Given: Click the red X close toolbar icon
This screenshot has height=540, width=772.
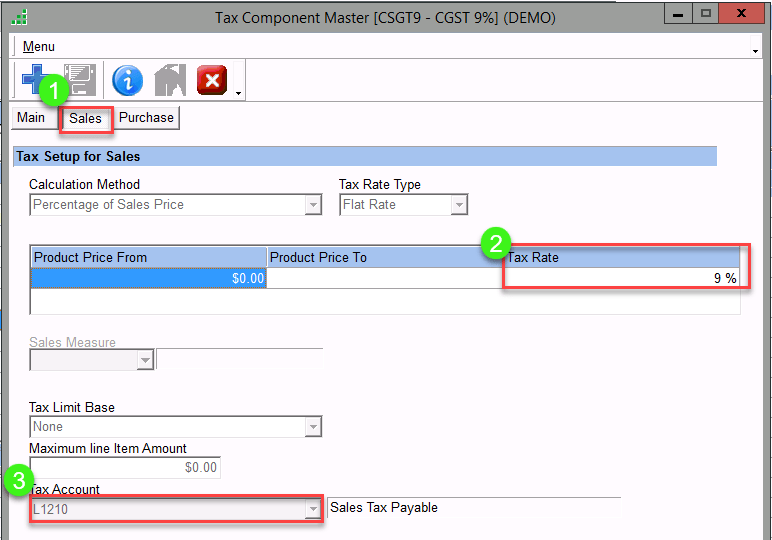Looking at the screenshot, I should coord(212,80).
